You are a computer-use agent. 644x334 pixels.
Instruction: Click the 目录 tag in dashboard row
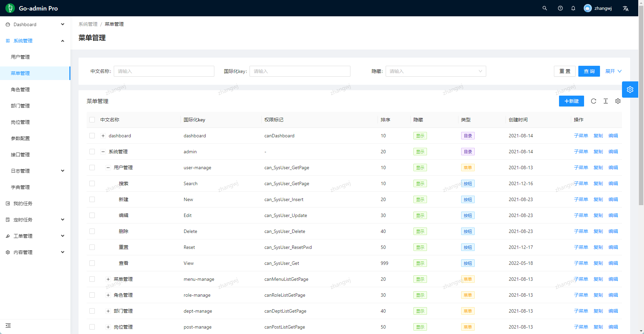pos(468,136)
